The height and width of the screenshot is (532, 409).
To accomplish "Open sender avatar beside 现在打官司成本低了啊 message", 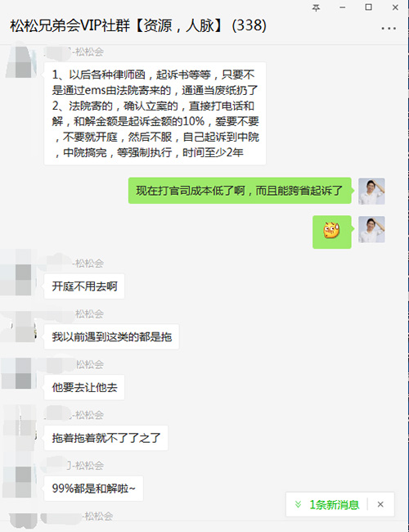I will coord(371,192).
